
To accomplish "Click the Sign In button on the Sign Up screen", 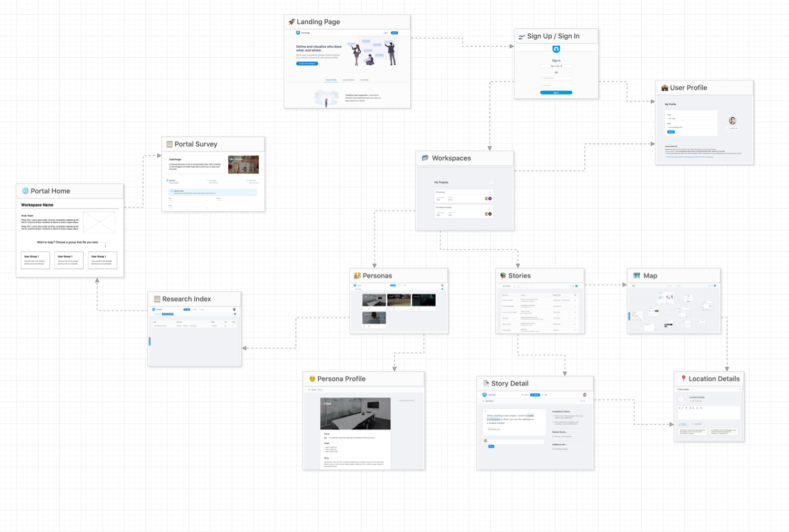I will click(x=556, y=93).
